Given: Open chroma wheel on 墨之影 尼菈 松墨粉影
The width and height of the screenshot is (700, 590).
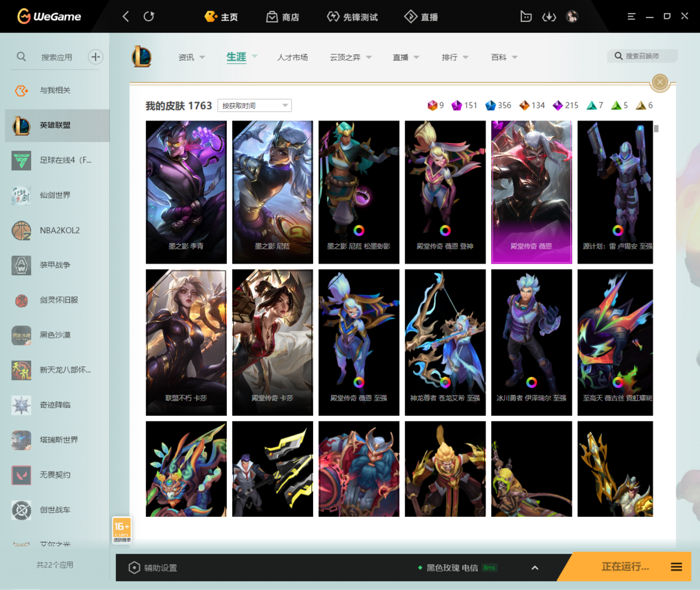Looking at the screenshot, I should (359, 230).
